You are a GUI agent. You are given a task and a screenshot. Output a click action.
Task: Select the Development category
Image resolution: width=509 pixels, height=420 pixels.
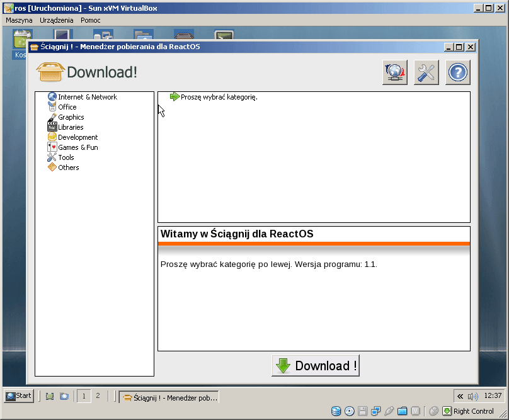(77, 137)
